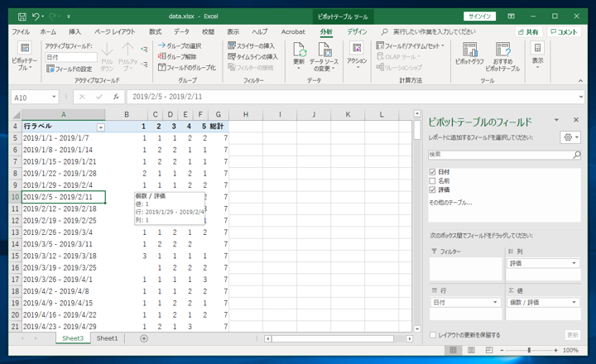Click the active field name input box
596x364 pixels.
(71, 57)
